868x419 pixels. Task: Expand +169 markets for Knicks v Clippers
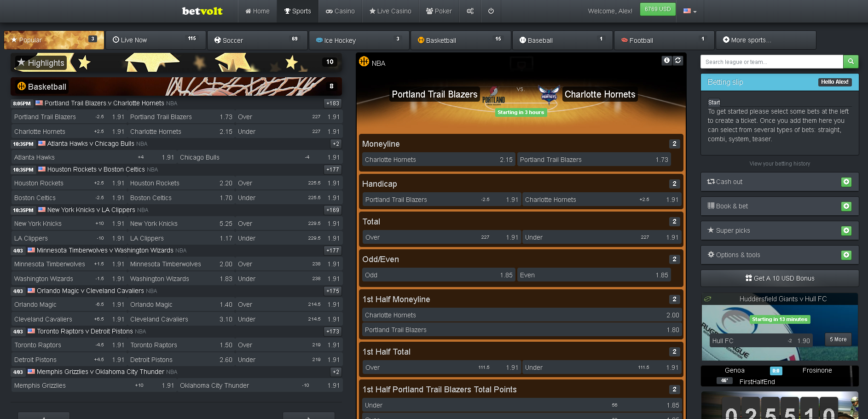332,210
